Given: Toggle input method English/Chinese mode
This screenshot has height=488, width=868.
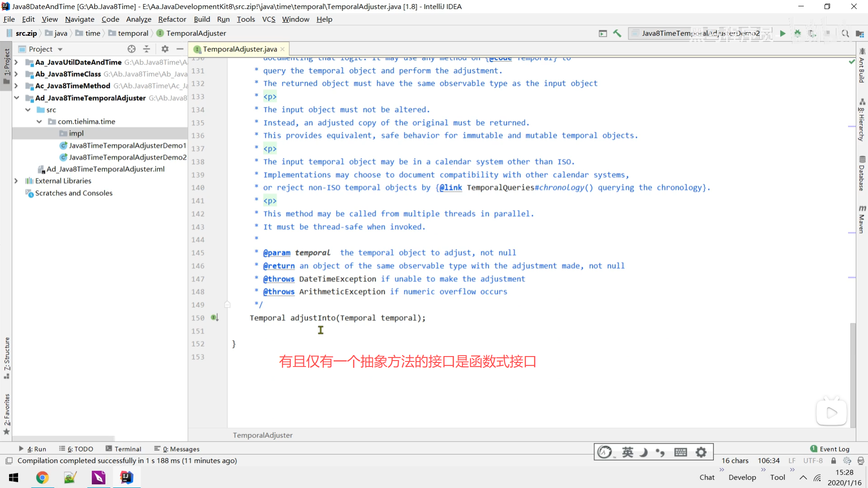Looking at the screenshot, I should (627, 452).
